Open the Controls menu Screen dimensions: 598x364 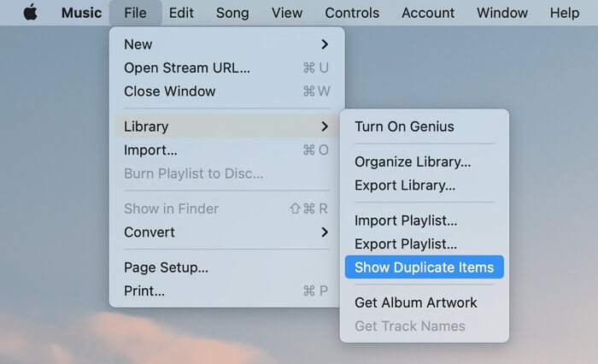coord(352,13)
